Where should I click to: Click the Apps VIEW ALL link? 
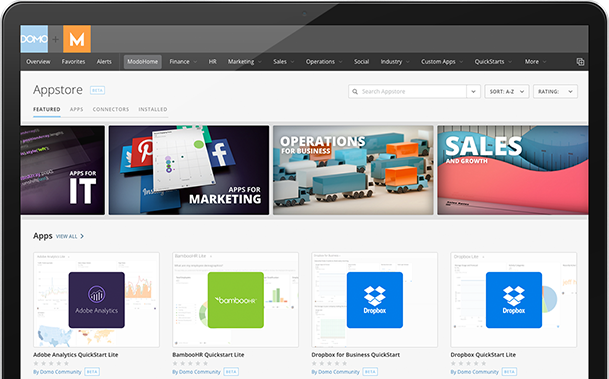coord(70,236)
